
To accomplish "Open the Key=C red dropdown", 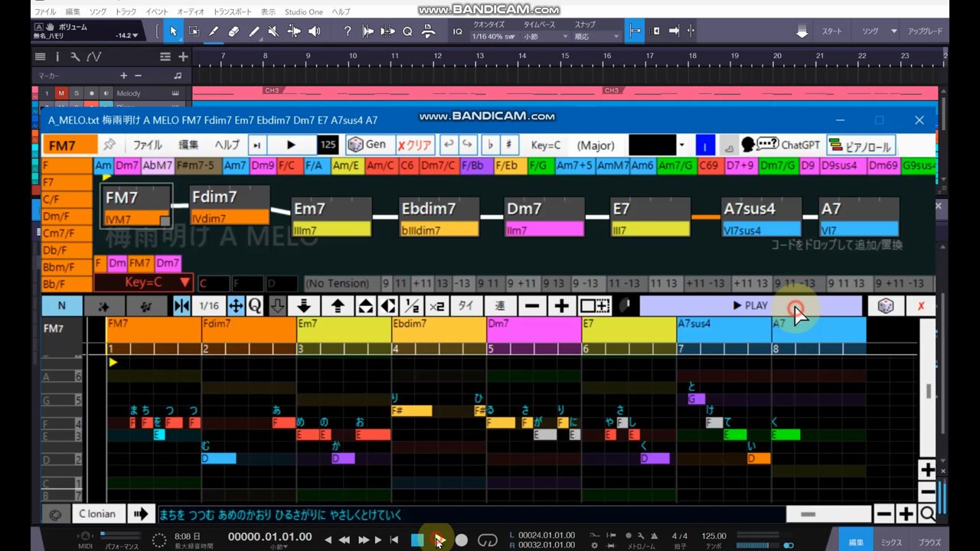I will pyautogui.click(x=144, y=282).
